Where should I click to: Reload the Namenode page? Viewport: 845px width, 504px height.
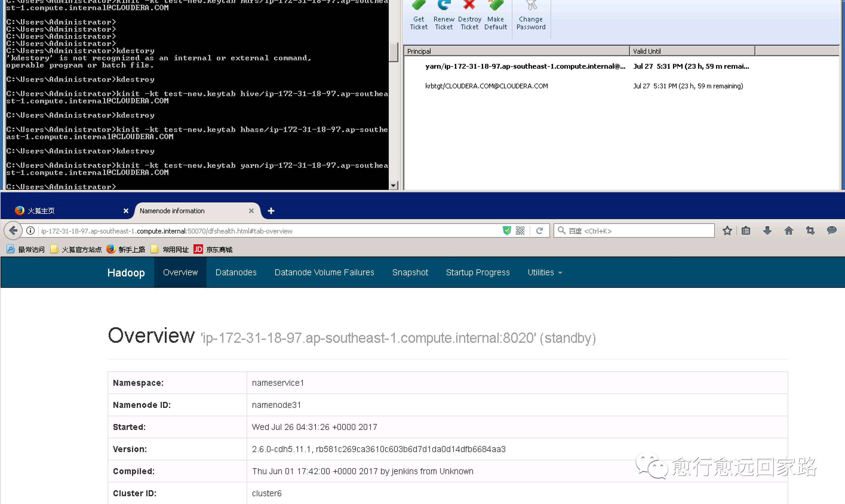tap(539, 231)
